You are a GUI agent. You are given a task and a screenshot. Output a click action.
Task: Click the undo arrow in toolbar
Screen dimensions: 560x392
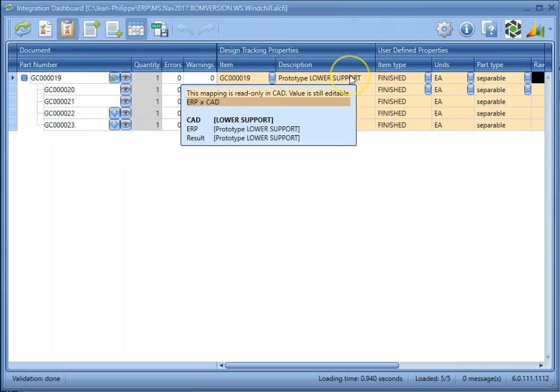coord(185,29)
